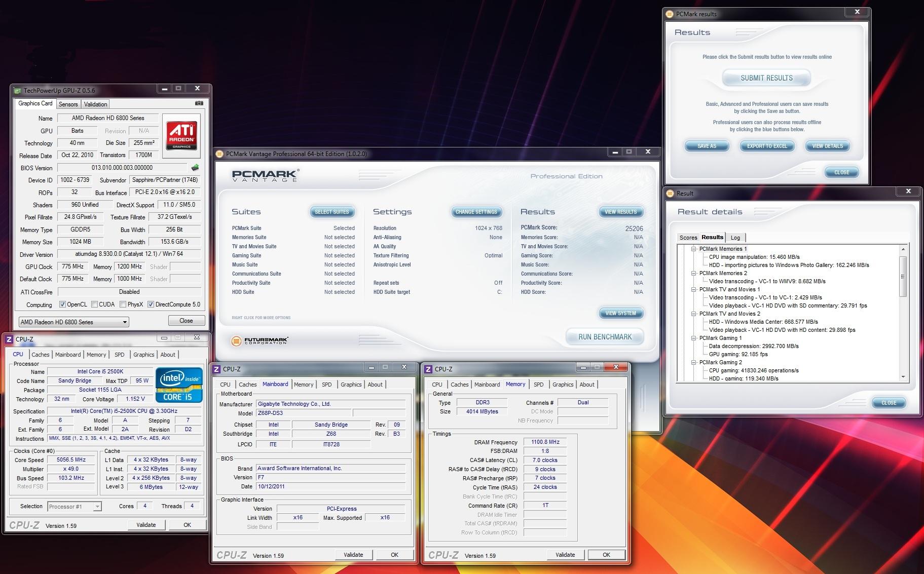This screenshot has height=574, width=924.
Task: Click the VIEW SYSTEM button
Action: [x=620, y=313]
